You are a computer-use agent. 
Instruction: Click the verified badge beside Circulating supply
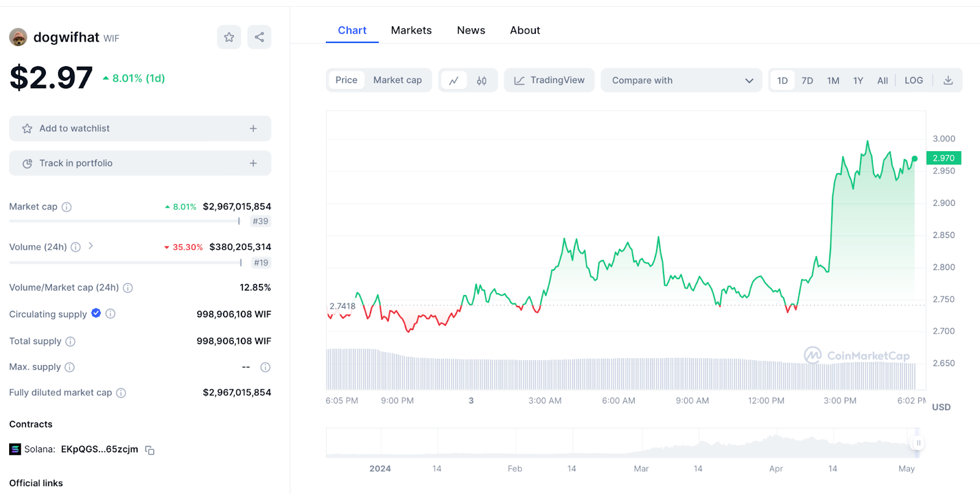96,313
